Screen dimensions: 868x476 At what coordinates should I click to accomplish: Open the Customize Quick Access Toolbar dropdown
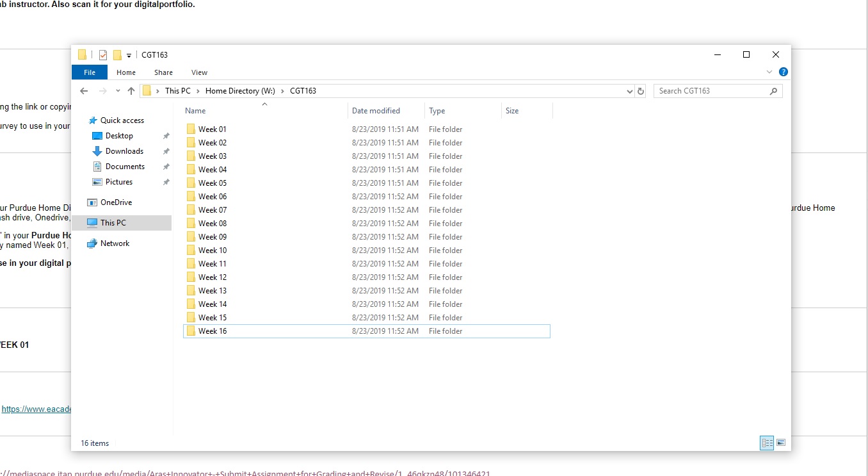[x=129, y=56]
